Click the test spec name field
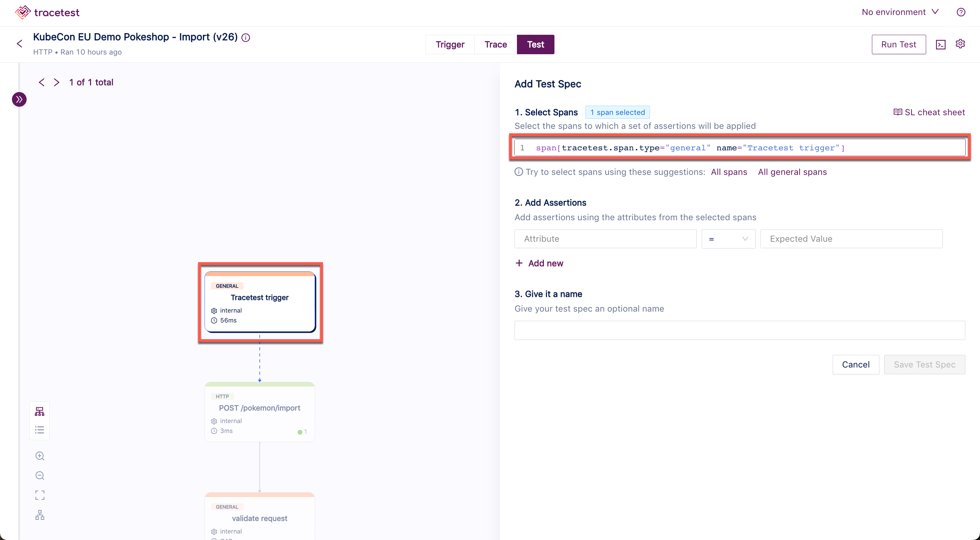 pos(740,330)
